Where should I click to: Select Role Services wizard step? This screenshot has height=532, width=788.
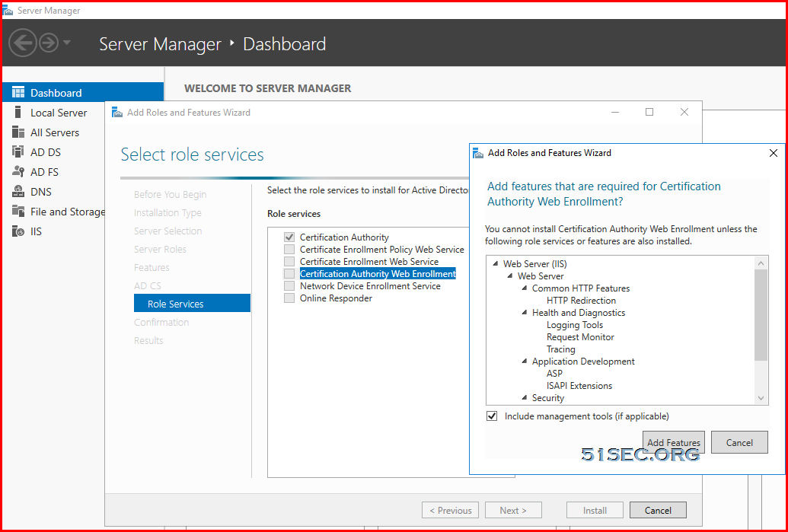[x=192, y=304]
